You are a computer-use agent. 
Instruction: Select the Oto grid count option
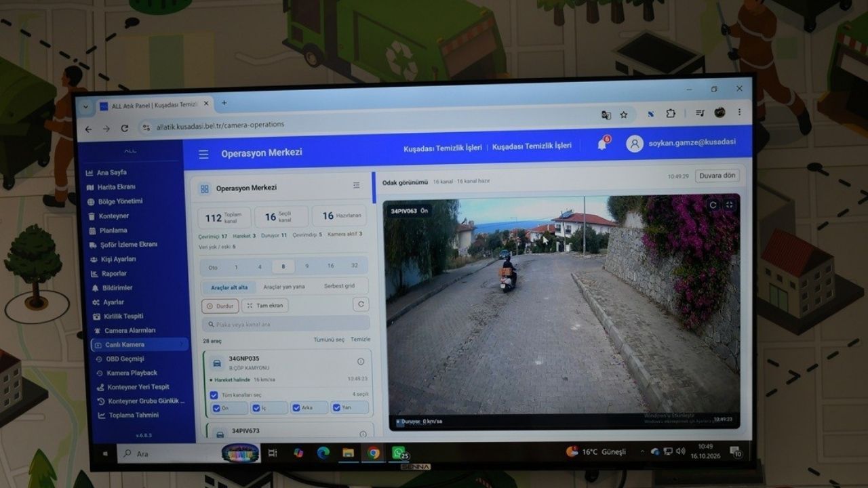(213, 267)
